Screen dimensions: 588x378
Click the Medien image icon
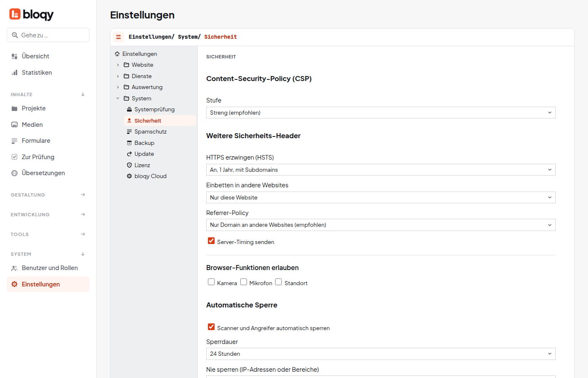pyautogui.click(x=14, y=125)
